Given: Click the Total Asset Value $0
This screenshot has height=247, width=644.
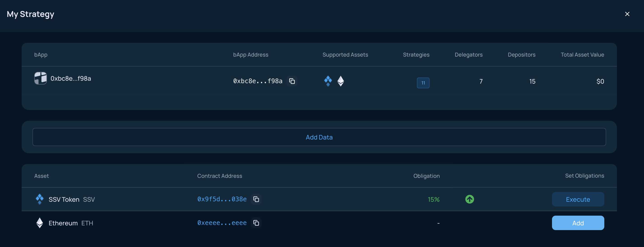Looking at the screenshot, I should [x=600, y=81].
